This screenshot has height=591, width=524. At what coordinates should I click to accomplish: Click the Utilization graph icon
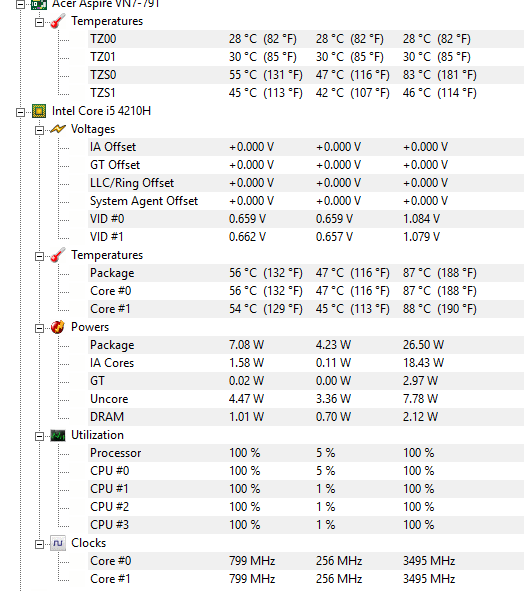tap(58, 435)
